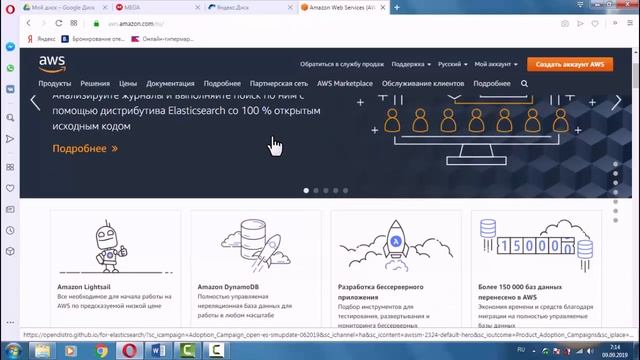Image resolution: width=640 pixels, height=360 pixels.
Task: Open the sidebar send/flow icon
Action: (x=10, y=139)
